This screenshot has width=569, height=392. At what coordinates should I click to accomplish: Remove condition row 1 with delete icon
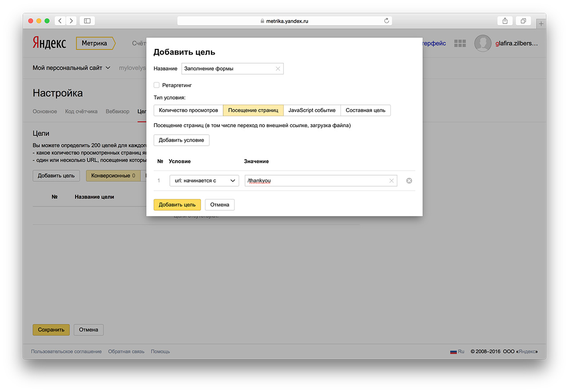(x=409, y=180)
